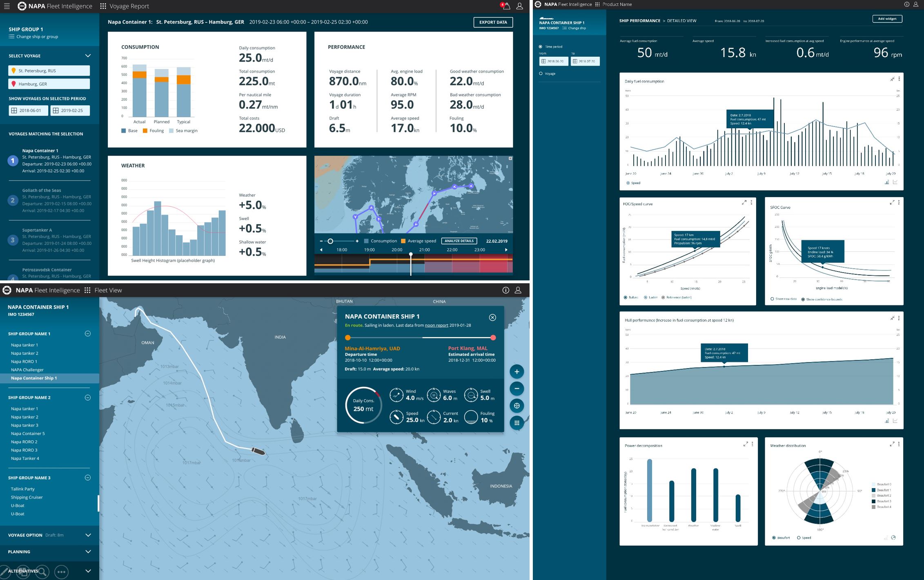Screen dimensions: 924x580
Task: Open hamburger menu in Voyage Report window
Action: [7, 6]
